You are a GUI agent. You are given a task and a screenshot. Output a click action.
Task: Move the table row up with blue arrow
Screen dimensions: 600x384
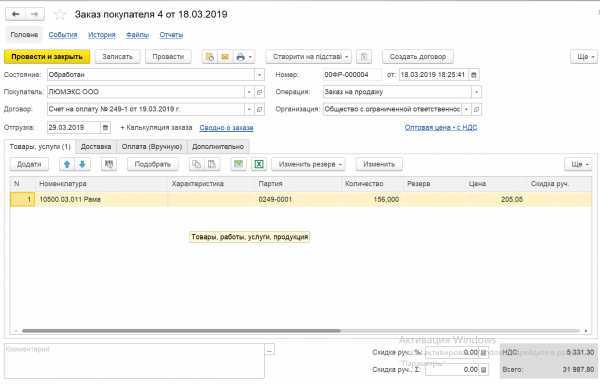click(x=67, y=164)
